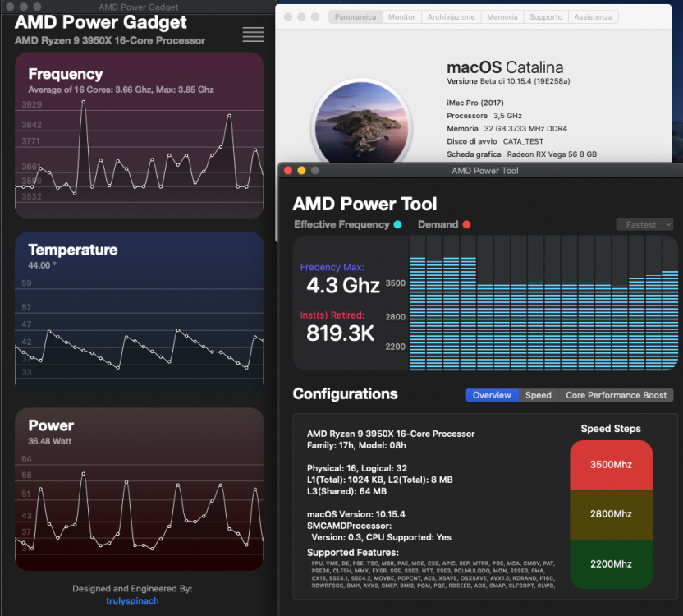Viewport: 683px width, 616px height.
Task: Open the Fastest speed dropdown
Action: click(644, 224)
